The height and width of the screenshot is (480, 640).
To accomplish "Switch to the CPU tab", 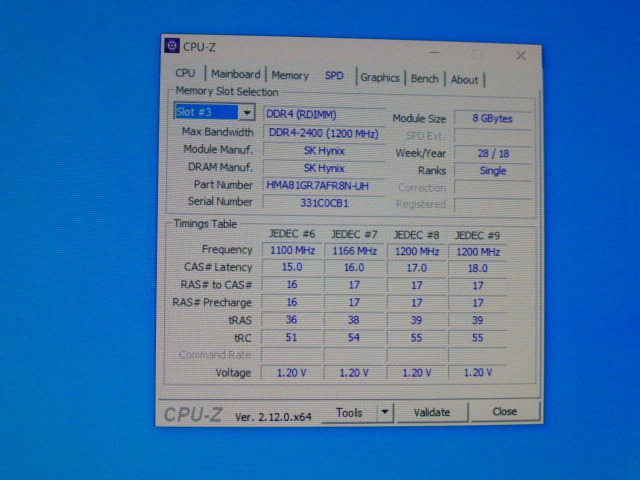I will pos(185,73).
